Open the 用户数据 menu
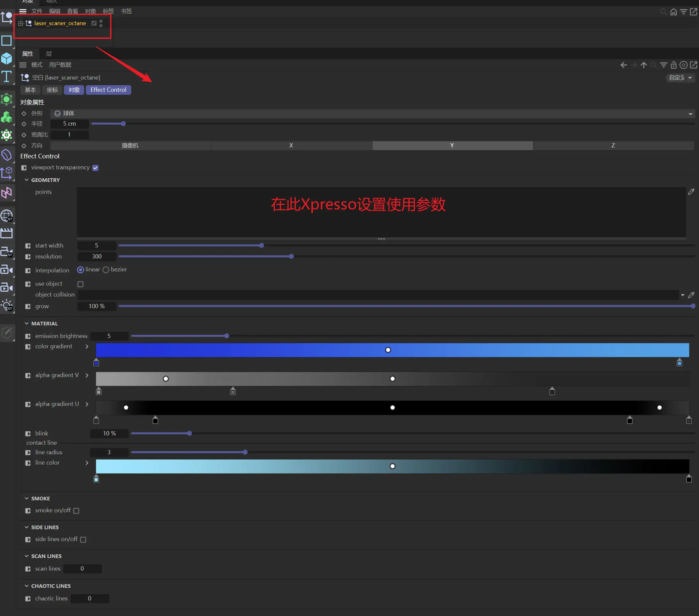 [x=60, y=65]
